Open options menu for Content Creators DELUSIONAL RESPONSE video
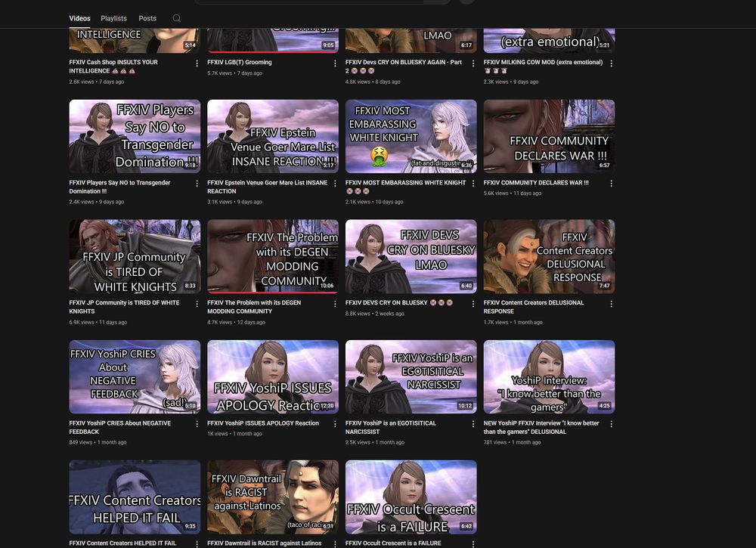Viewport: 756px width, 548px height. pos(612,304)
